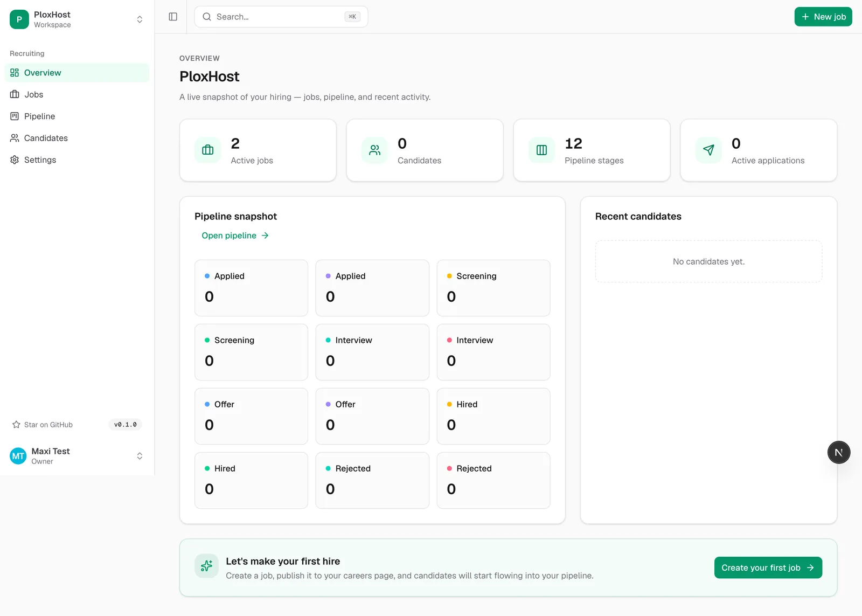Open the Next.js dev tools N badge
Image resolution: width=862 pixels, height=616 pixels.
click(x=839, y=453)
